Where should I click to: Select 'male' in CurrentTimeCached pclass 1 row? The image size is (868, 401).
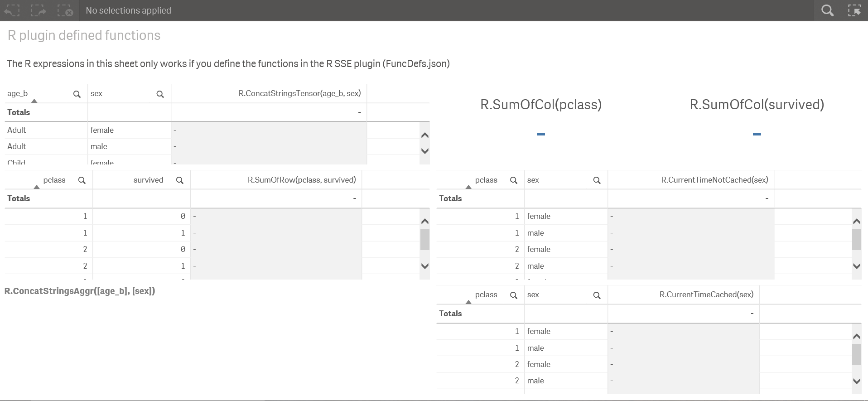coord(566,348)
